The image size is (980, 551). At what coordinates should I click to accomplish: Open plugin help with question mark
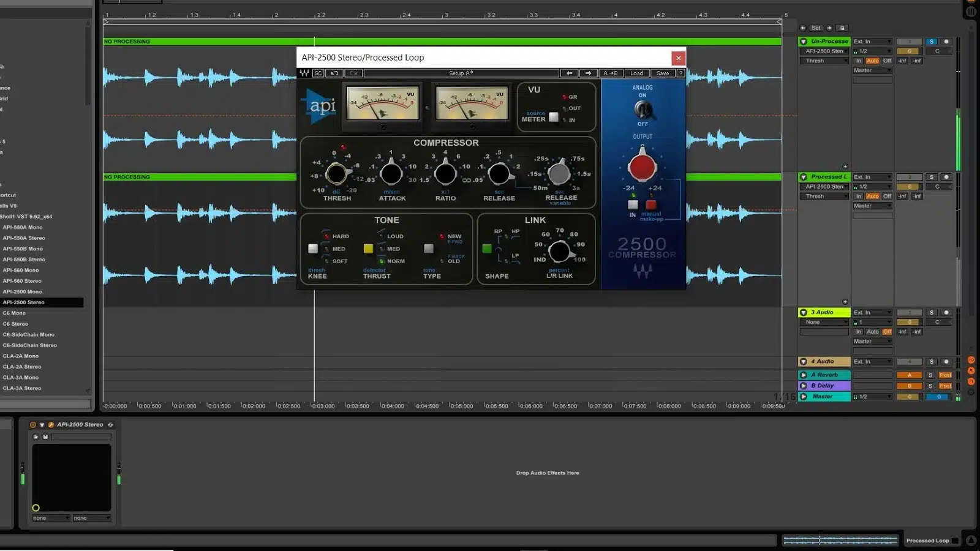(x=680, y=73)
